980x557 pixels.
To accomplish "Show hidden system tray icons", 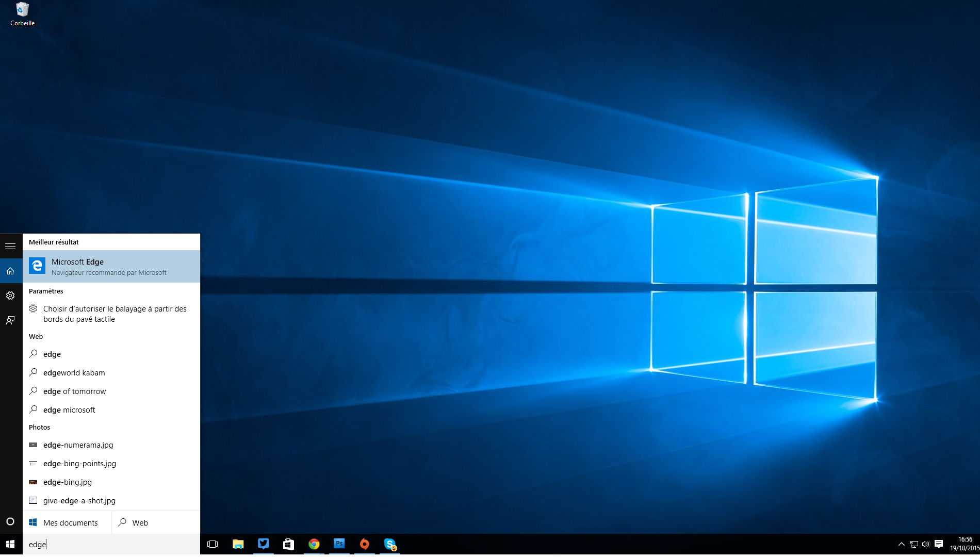I will 902,544.
